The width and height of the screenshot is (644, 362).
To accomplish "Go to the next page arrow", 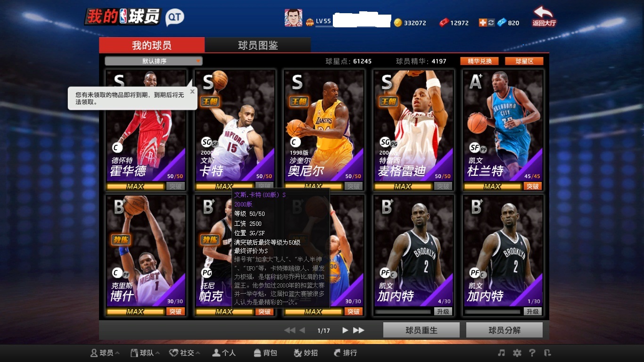I will [x=345, y=330].
